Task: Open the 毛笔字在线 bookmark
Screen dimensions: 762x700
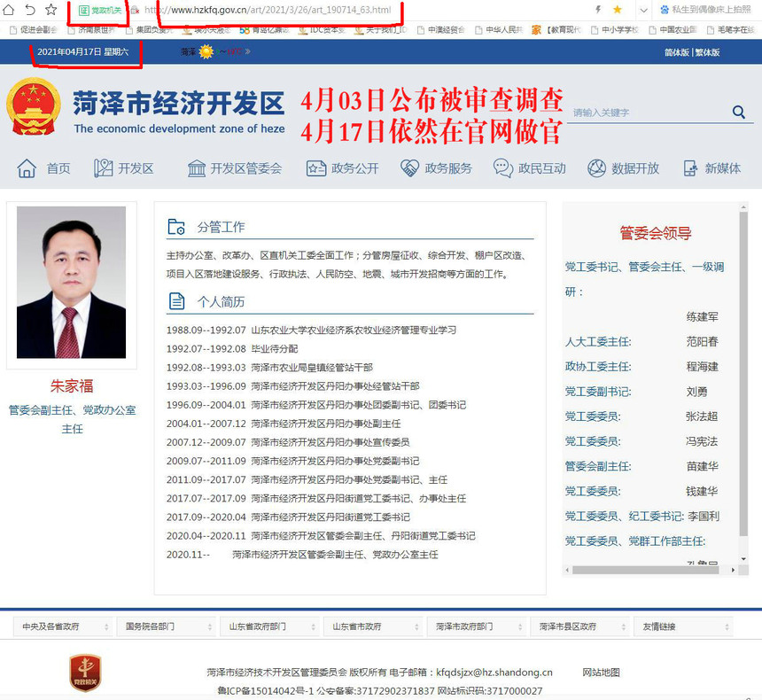Action: click(x=731, y=30)
